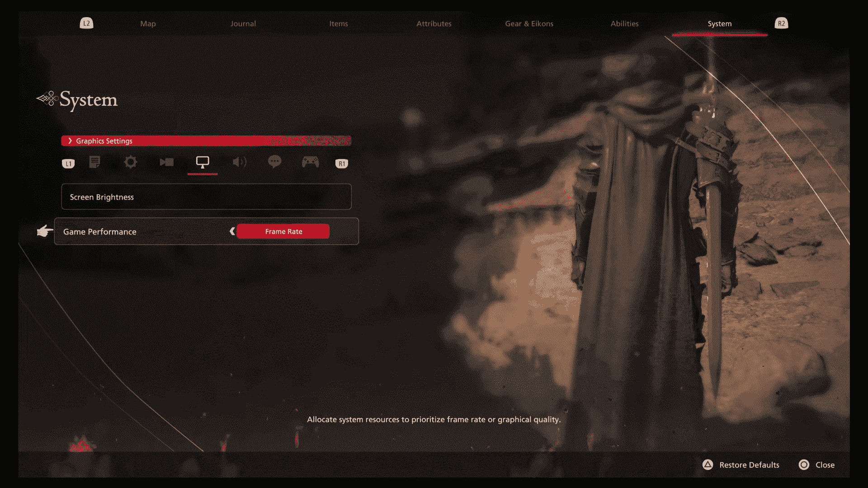Navigate to Gear and Eikons tab

[x=529, y=23]
